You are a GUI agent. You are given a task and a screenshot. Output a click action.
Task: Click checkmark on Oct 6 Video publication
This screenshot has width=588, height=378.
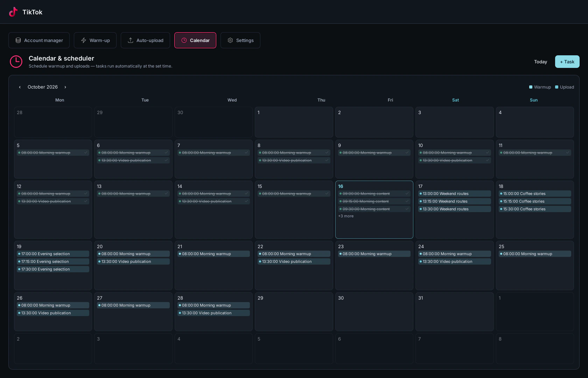tap(166, 160)
